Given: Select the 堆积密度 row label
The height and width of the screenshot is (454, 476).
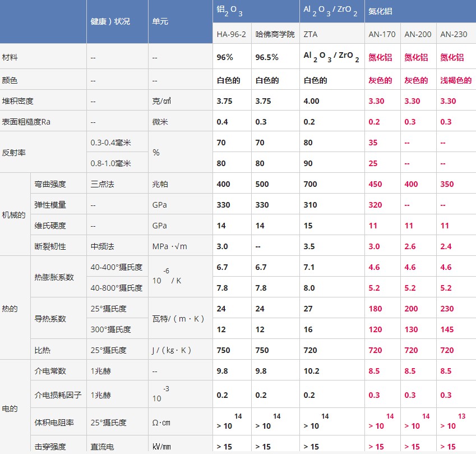Looking at the screenshot, I should pos(18,101).
